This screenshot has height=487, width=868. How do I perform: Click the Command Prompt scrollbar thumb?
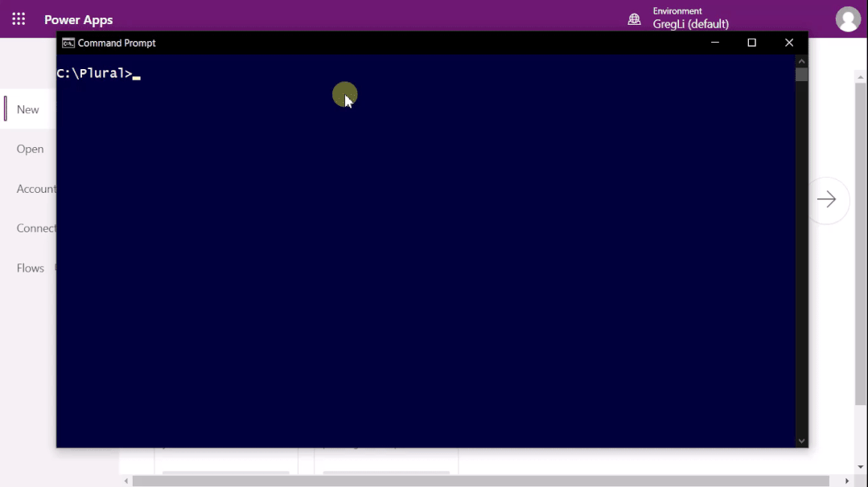[801, 75]
